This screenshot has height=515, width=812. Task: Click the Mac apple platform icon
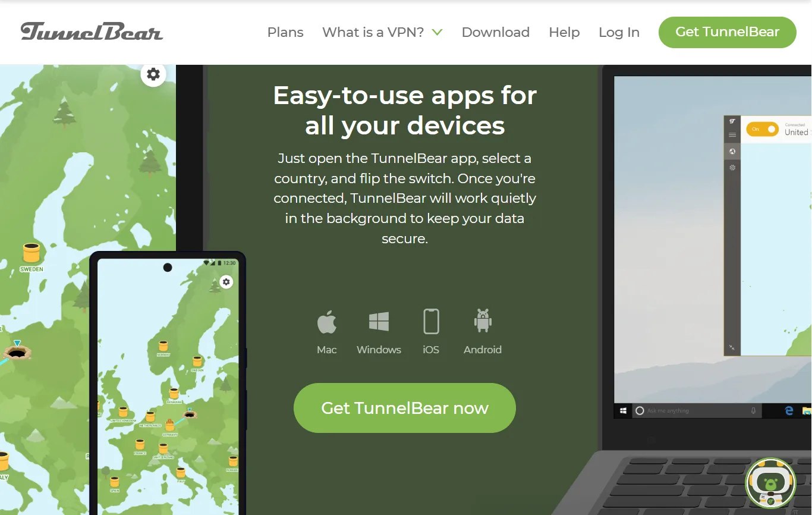click(327, 322)
